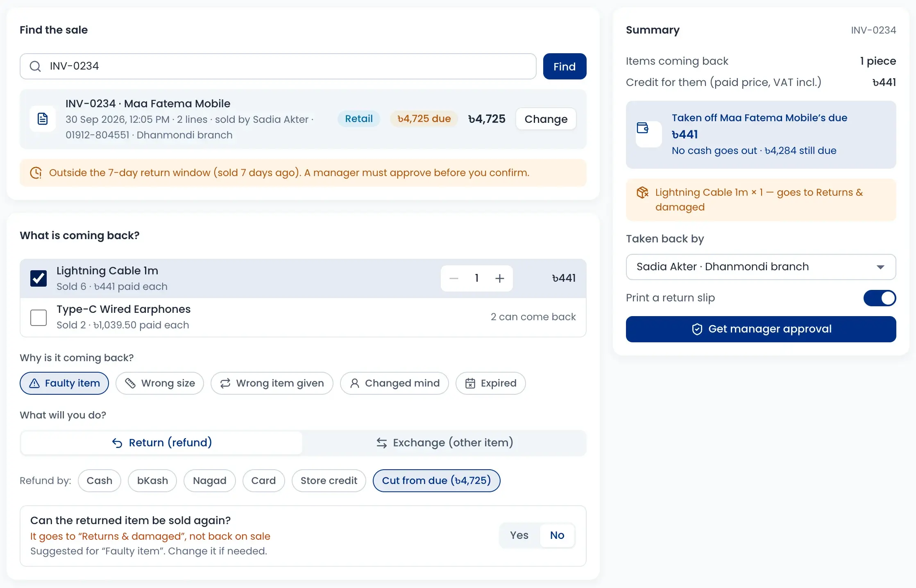Refund by bKash
The height and width of the screenshot is (588, 916).
pyautogui.click(x=152, y=481)
